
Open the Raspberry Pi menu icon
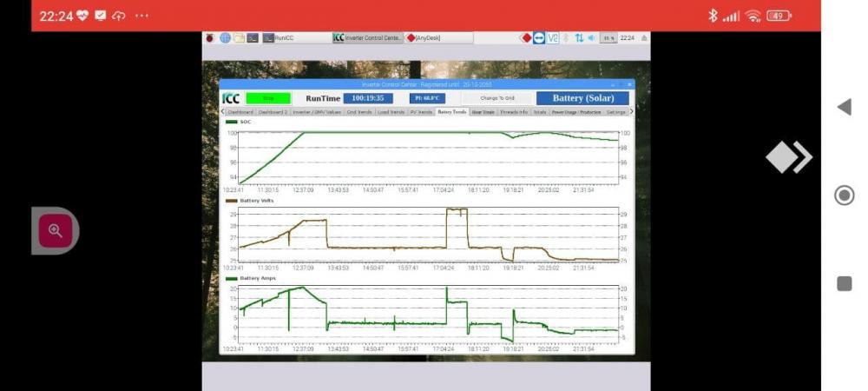click(210, 37)
